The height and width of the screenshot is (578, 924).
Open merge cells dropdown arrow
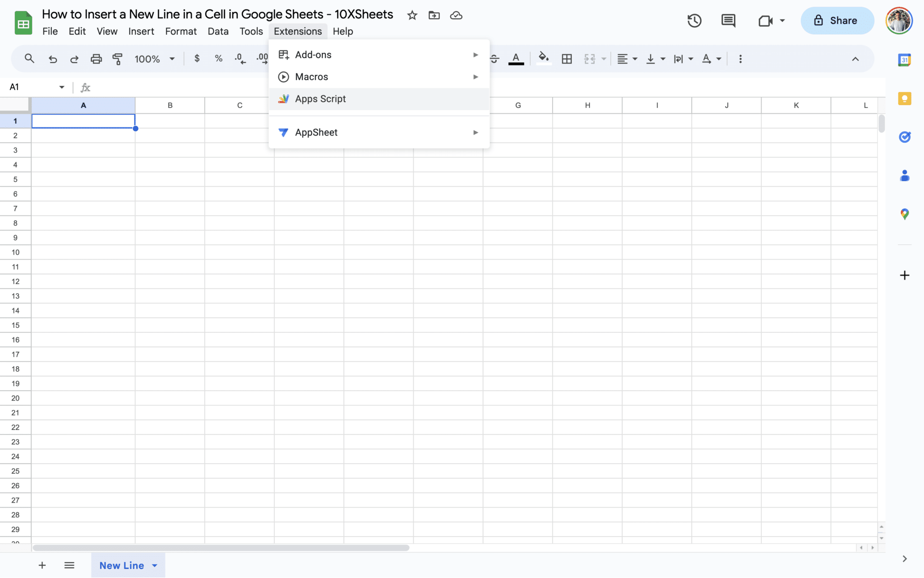604,59
